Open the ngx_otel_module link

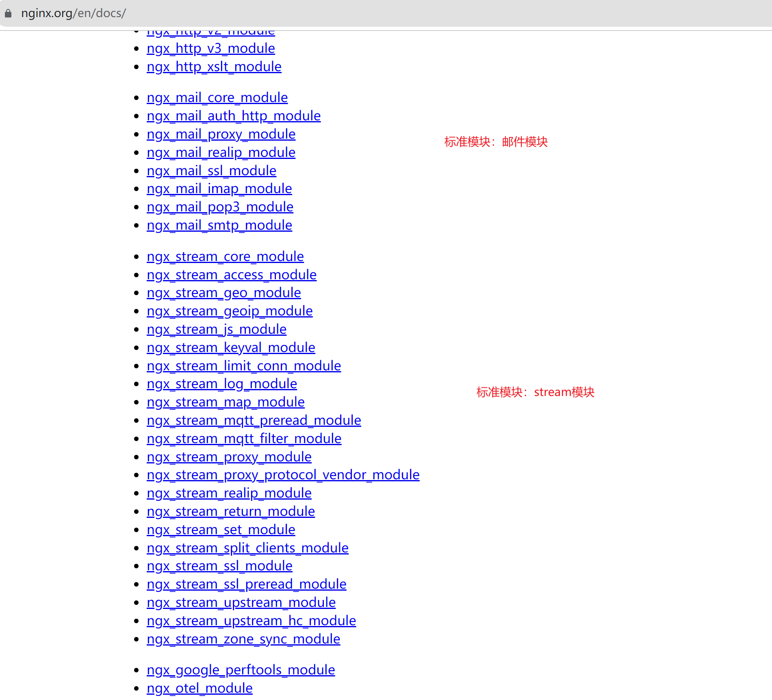click(x=200, y=689)
